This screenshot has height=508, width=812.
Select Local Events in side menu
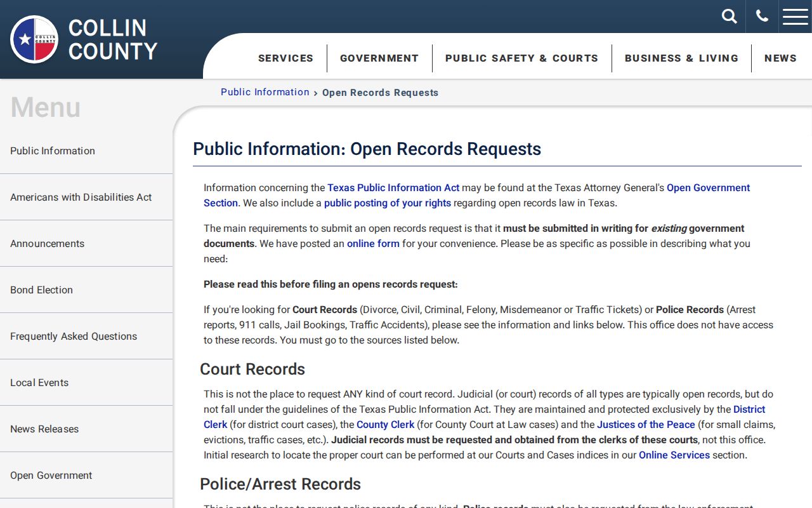[86, 382]
